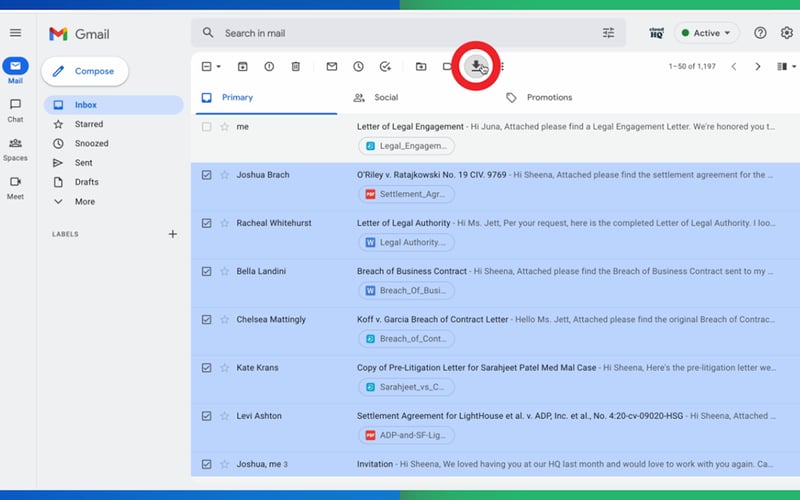Open the Breach_Of_Busi... attachment chip
This screenshot has width=800, height=500.
click(406, 291)
